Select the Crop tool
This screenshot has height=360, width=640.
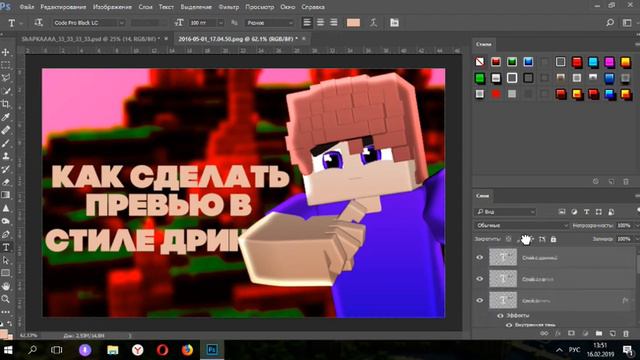(x=6, y=104)
